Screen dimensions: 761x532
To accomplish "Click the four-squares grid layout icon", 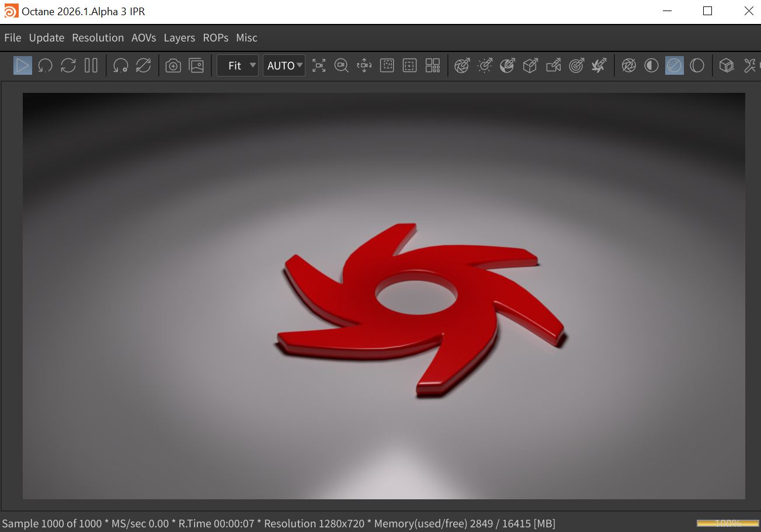I will [x=433, y=65].
